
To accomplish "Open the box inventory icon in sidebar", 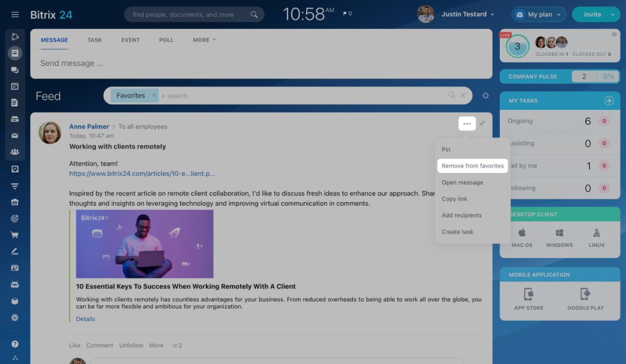I will click(15, 301).
